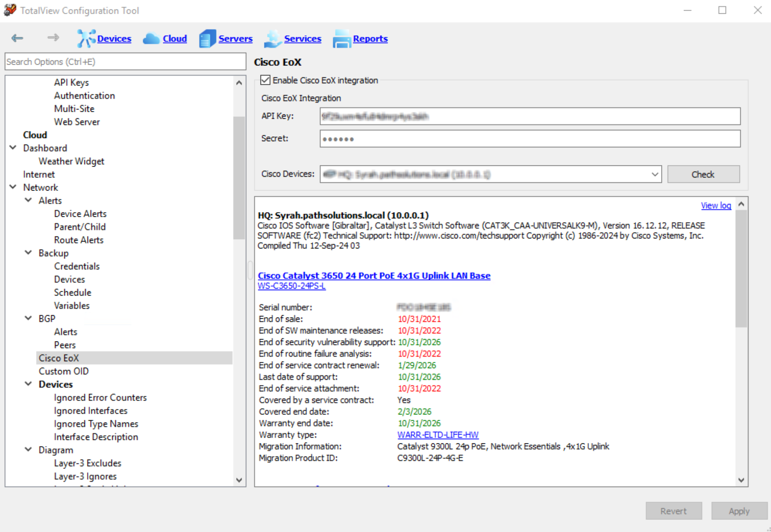Click the Servers icon in toolbar
The image size is (771, 532).
pos(207,38)
